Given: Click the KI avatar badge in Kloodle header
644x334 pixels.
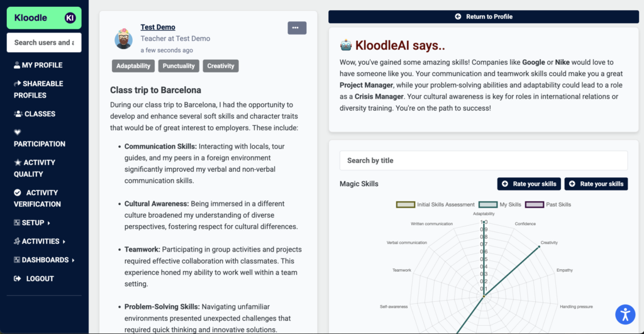Looking at the screenshot, I should (70, 18).
